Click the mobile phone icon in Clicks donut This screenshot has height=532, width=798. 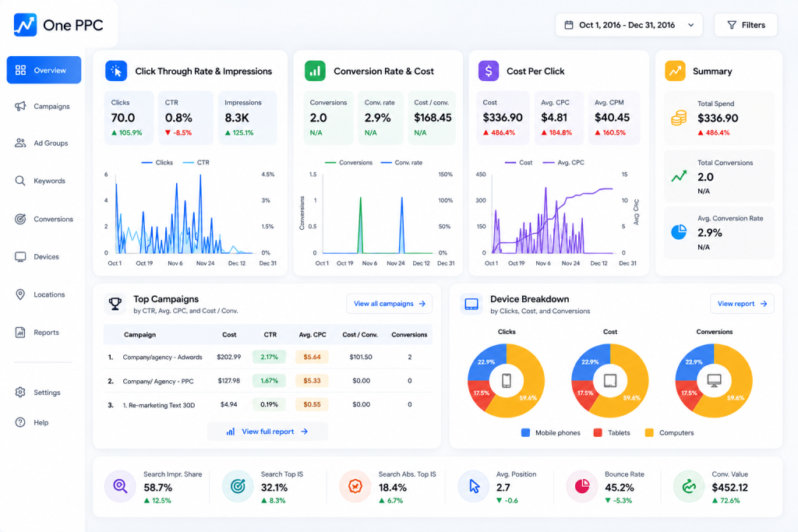[507, 380]
